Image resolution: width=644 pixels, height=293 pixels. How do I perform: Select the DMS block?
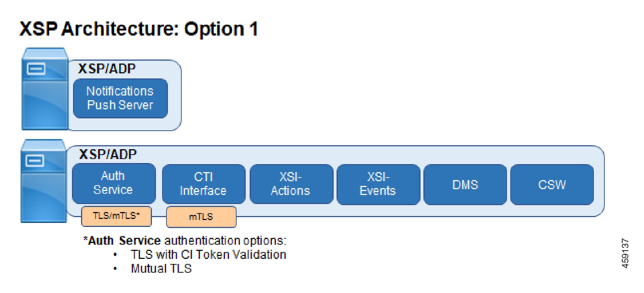tap(465, 184)
